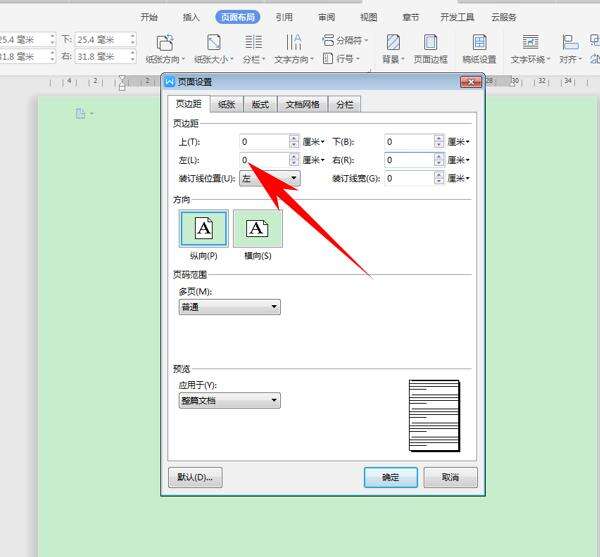Choose 横向 landscape orientation option
The height and width of the screenshot is (557, 600).
pos(258,229)
